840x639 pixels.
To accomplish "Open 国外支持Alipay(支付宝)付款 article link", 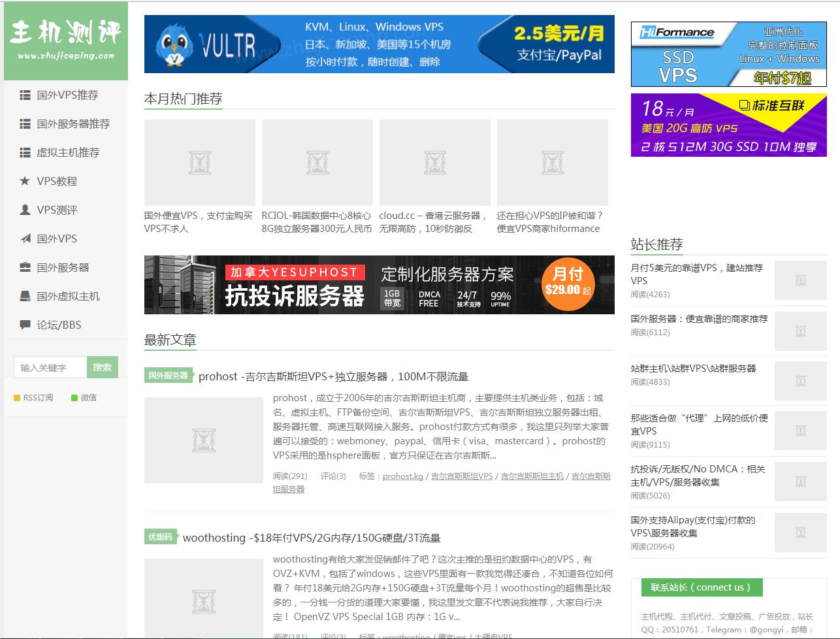I will [693, 527].
